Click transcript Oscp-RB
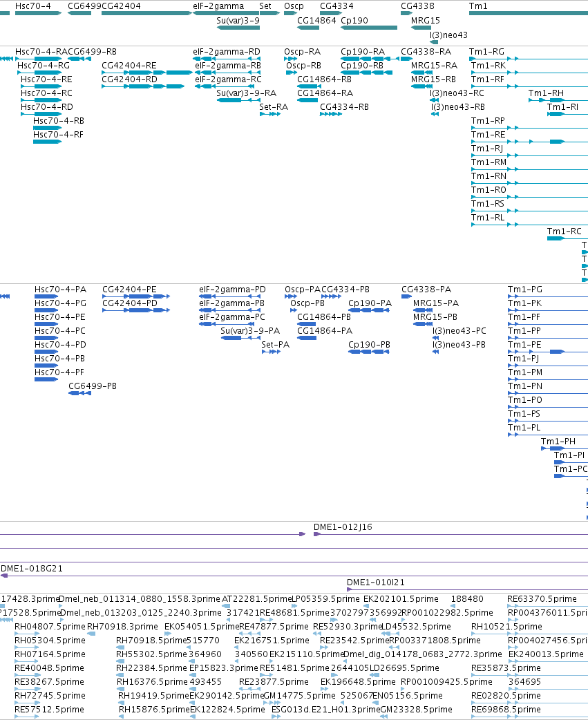 click(x=303, y=66)
